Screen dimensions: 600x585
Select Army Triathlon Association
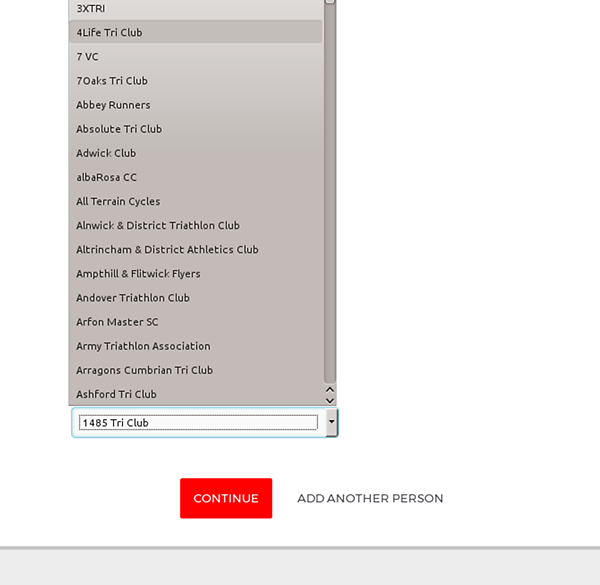[x=196, y=346]
